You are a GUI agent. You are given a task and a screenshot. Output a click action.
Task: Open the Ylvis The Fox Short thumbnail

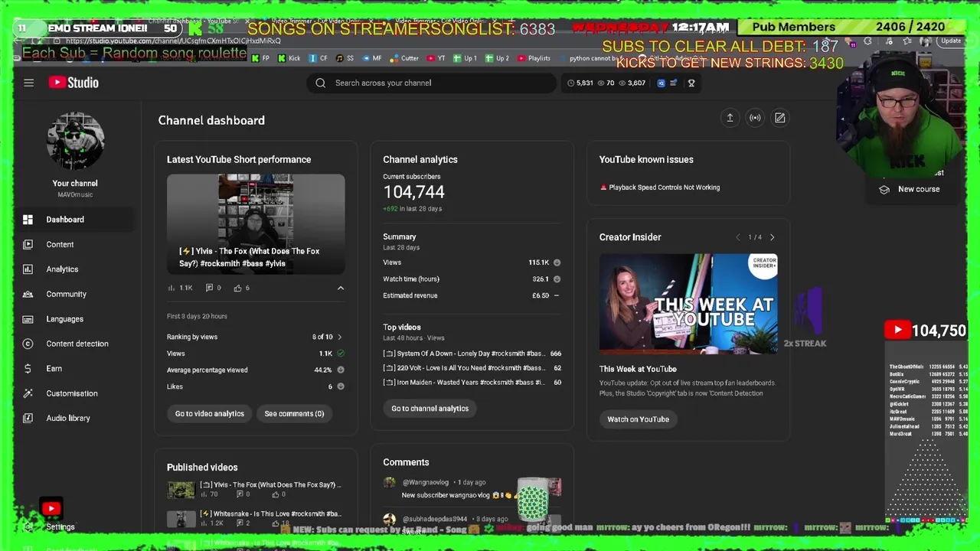click(x=256, y=223)
